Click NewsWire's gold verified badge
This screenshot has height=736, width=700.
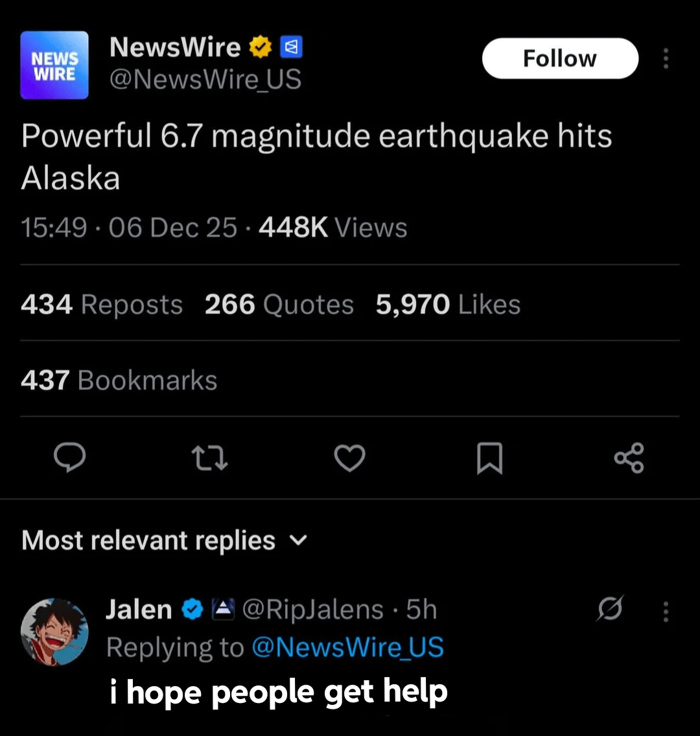coord(260,47)
